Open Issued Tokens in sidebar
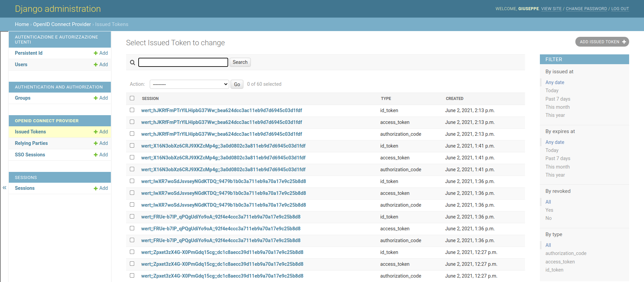This screenshot has width=644, height=282. point(30,132)
